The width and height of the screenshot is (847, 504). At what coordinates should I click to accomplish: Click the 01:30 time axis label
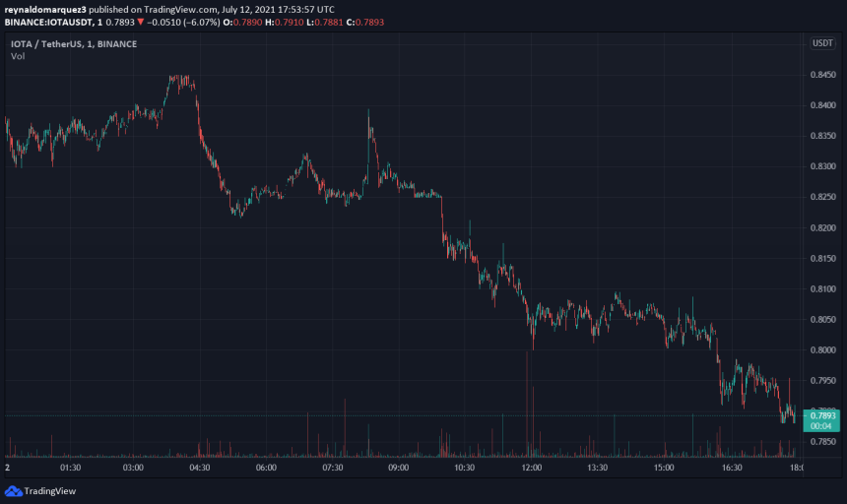[70, 468]
